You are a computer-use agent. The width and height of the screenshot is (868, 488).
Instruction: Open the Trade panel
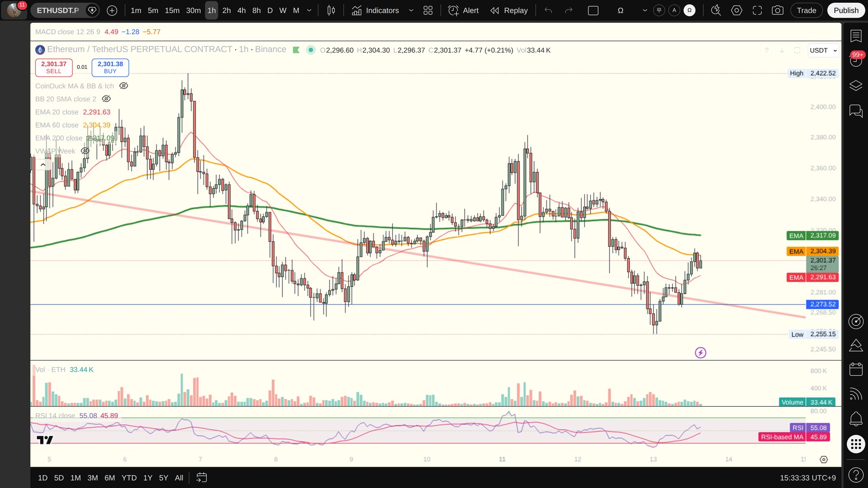coord(807,10)
